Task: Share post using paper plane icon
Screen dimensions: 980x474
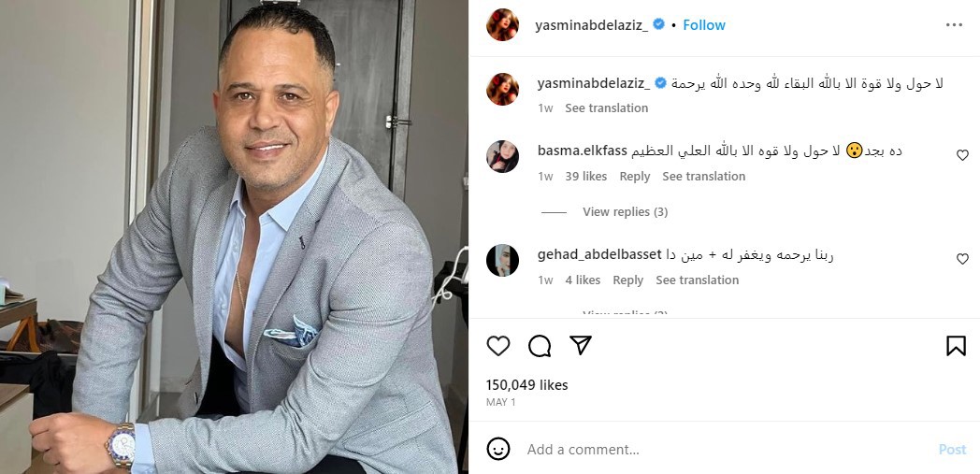Action: pyautogui.click(x=581, y=345)
